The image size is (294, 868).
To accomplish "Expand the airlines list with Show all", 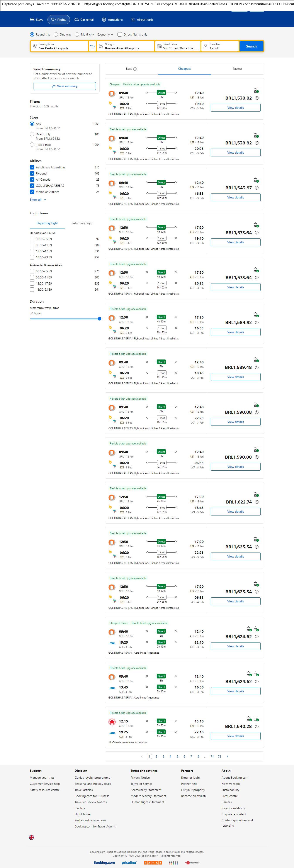I will coord(38,200).
